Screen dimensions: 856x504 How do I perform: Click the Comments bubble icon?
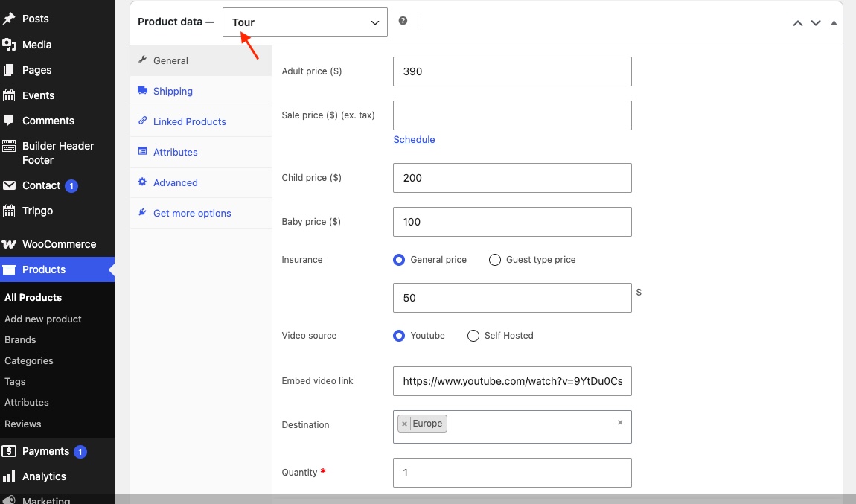point(9,120)
